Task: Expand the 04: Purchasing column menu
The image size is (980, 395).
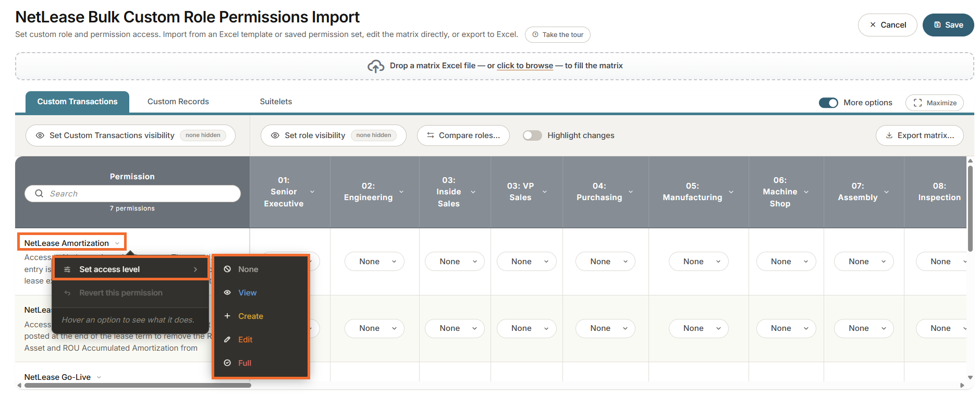Action: point(631,192)
